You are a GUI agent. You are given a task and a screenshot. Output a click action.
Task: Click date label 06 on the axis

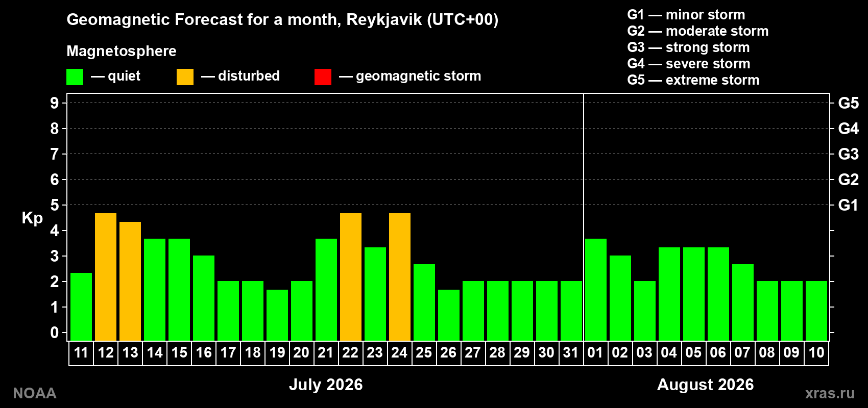(718, 352)
